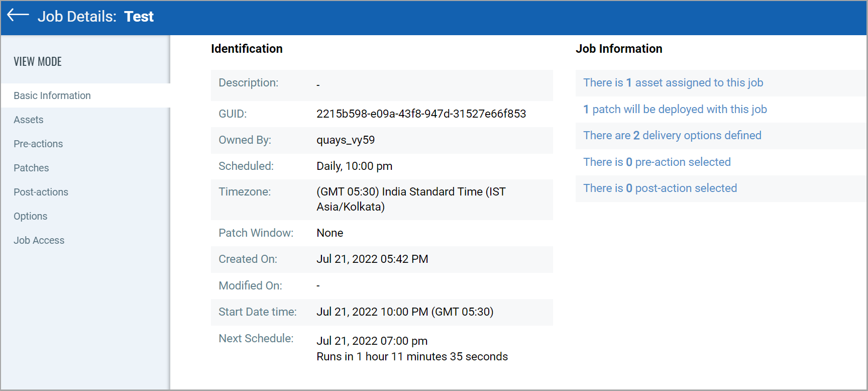Click the Job Details Test title

tap(95, 17)
